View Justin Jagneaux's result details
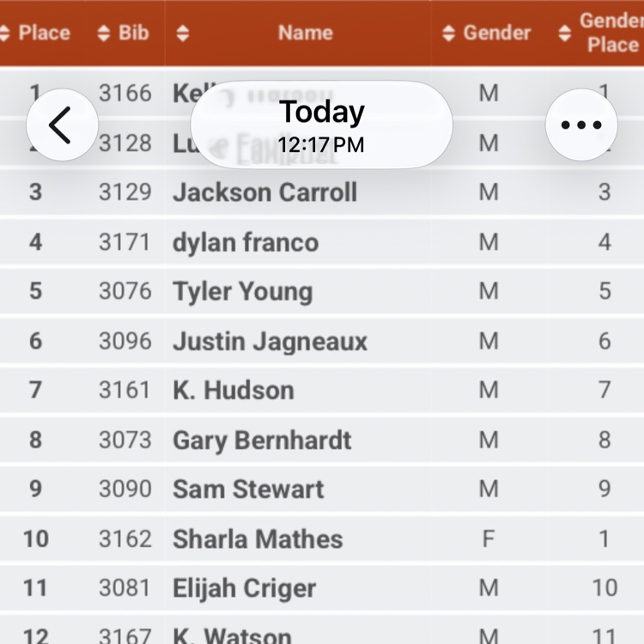 [x=322, y=341]
